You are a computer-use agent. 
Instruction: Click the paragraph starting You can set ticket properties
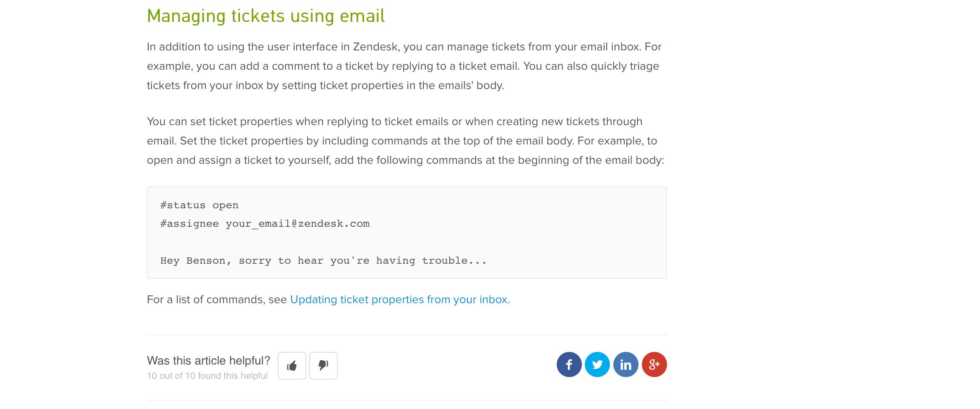click(406, 141)
